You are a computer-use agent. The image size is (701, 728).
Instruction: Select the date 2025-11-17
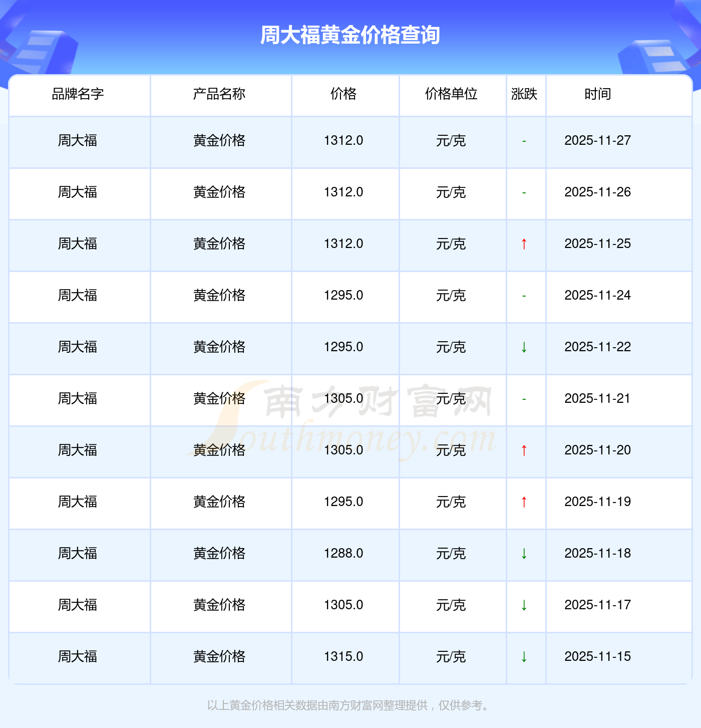(598, 605)
